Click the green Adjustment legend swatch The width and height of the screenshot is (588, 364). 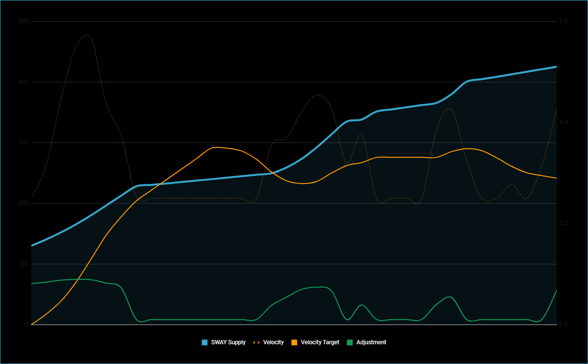click(x=349, y=342)
